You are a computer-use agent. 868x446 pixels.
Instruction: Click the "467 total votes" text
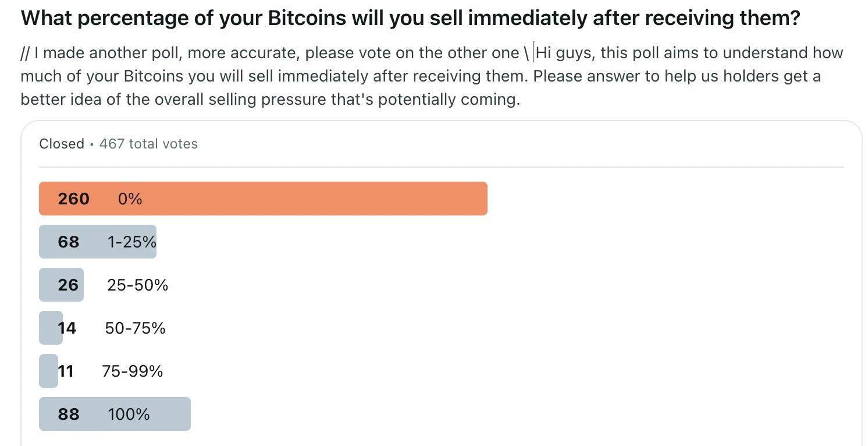[x=148, y=144]
